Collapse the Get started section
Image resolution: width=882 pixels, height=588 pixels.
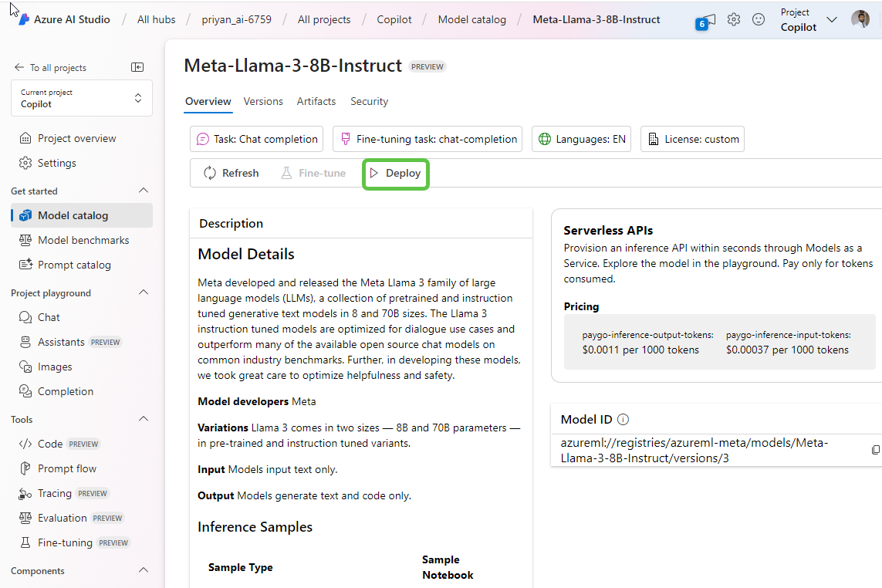point(143,191)
